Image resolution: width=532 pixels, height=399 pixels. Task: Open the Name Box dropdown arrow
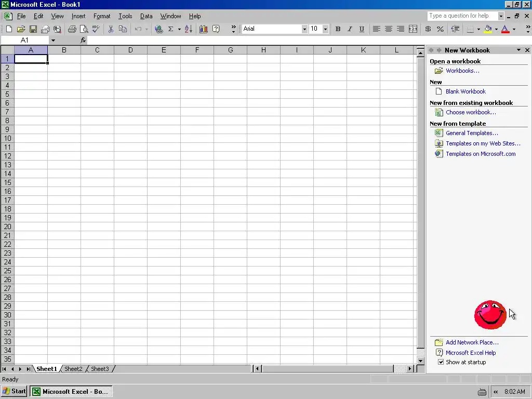coord(54,41)
